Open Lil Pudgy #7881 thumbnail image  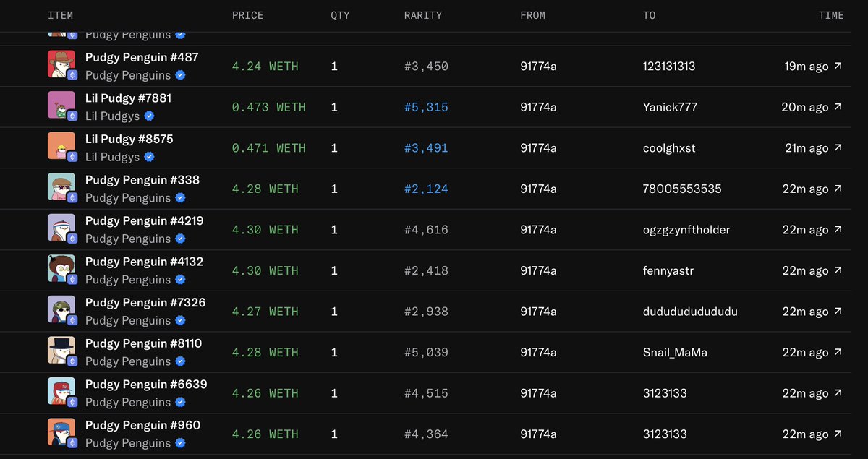(61, 105)
